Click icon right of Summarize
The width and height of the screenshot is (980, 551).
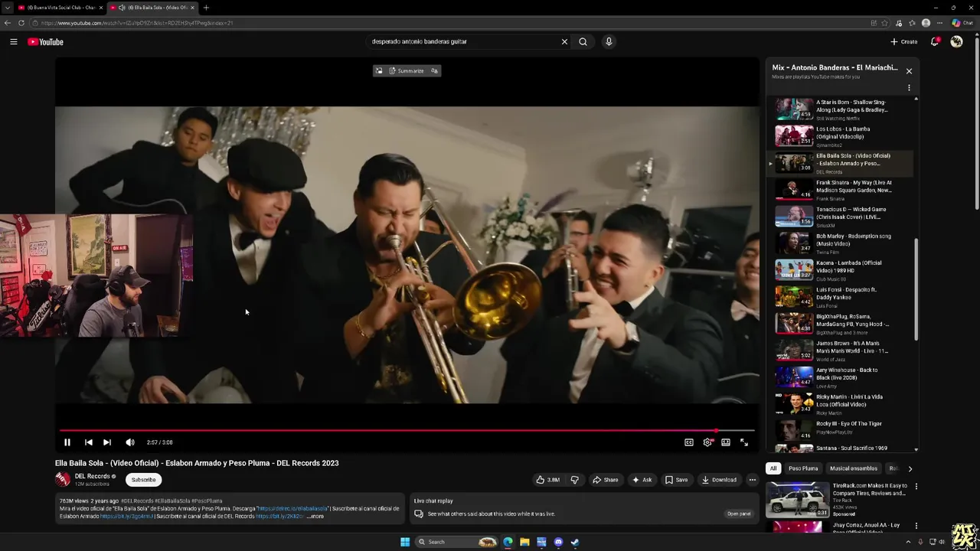(x=434, y=71)
